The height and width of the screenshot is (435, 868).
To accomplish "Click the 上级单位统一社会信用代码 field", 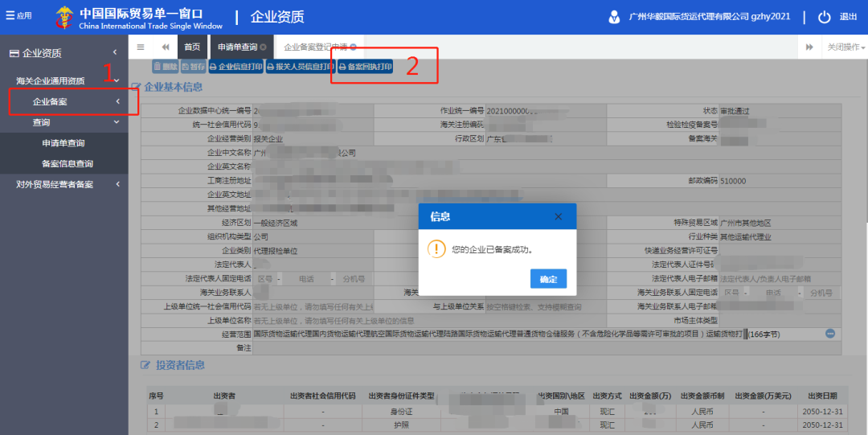I will [313, 306].
